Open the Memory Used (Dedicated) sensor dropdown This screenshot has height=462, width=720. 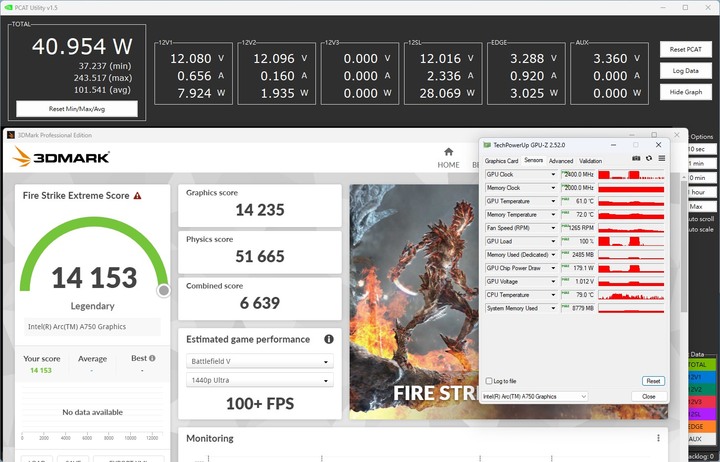pos(553,254)
